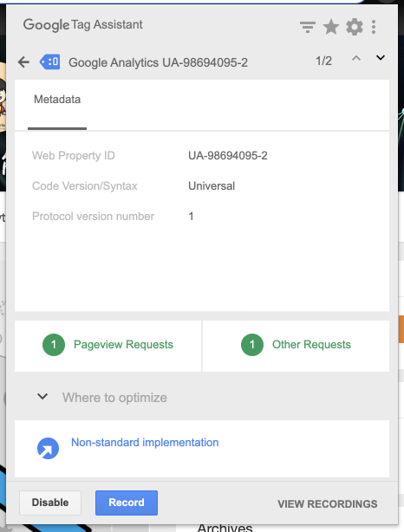Click the green Pageview Requests count badge

[x=54, y=345]
